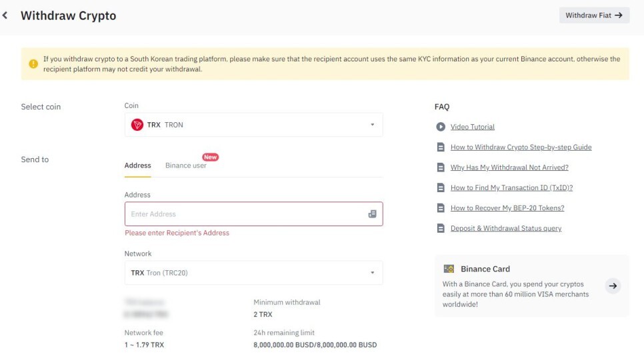Focus the Enter Address input field
644x363 pixels.
tap(253, 214)
